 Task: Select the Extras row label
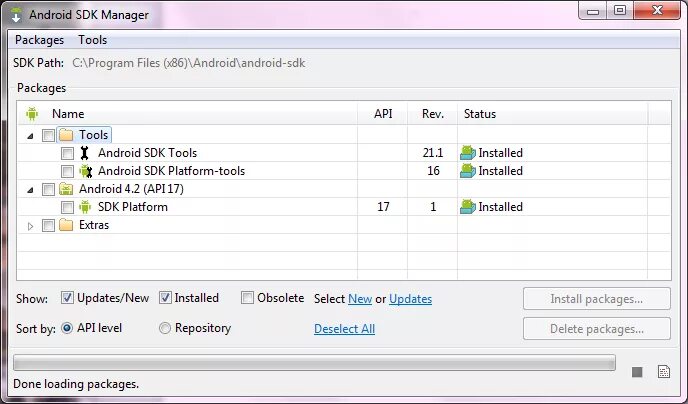click(x=94, y=225)
